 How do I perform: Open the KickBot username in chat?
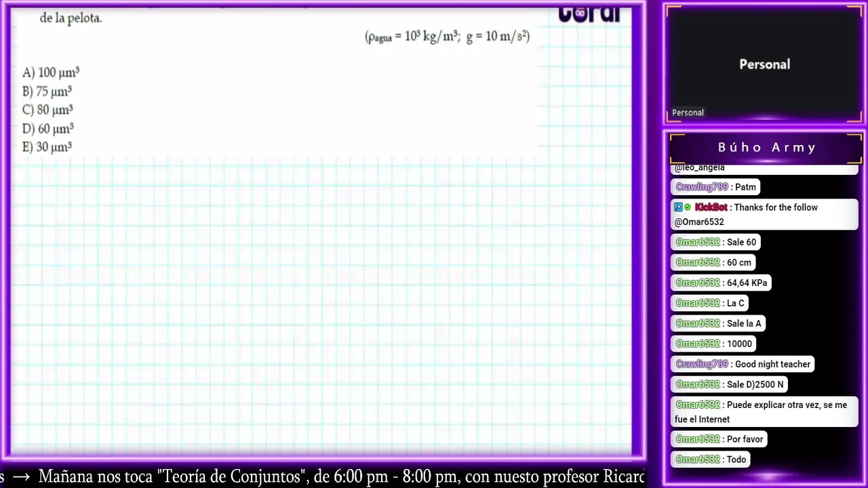click(711, 207)
